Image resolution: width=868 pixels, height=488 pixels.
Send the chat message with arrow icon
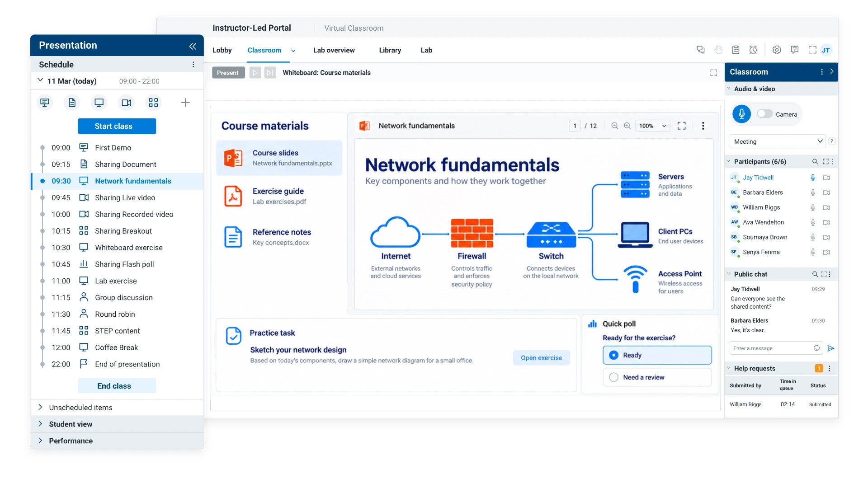click(830, 348)
